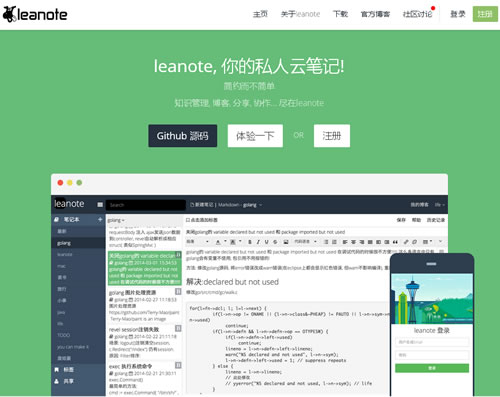The width and height of the screenshot is (500, 397).
Task: Toggle Italic formatting in the editor toolbar
Action: pyautogui.click(x=258, y=242)
